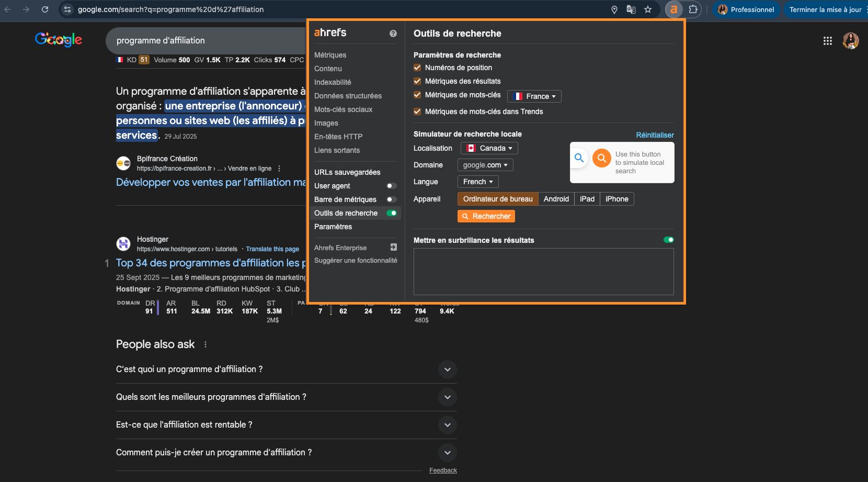Open Données structurées menu item
This screenshot has width=868, height=482.
[348, 96]
